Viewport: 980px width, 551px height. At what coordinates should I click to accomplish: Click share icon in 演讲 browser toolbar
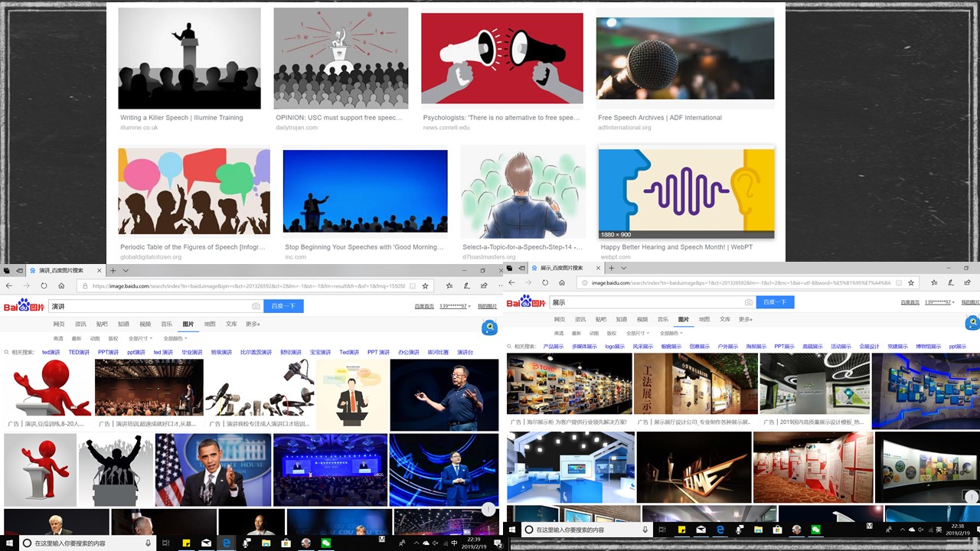pyautogui.click(x=484, y=285)
